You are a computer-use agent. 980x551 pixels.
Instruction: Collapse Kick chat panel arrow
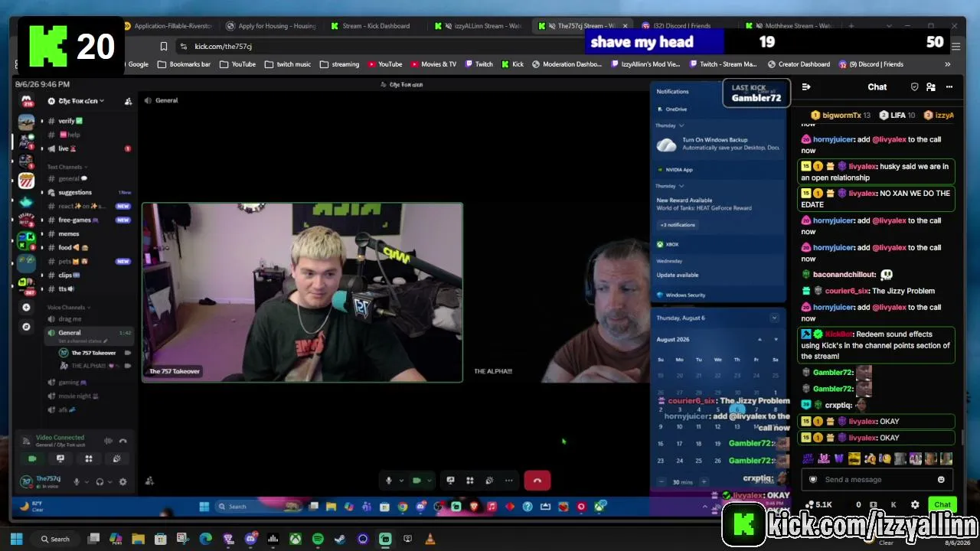tap(806, 87)
